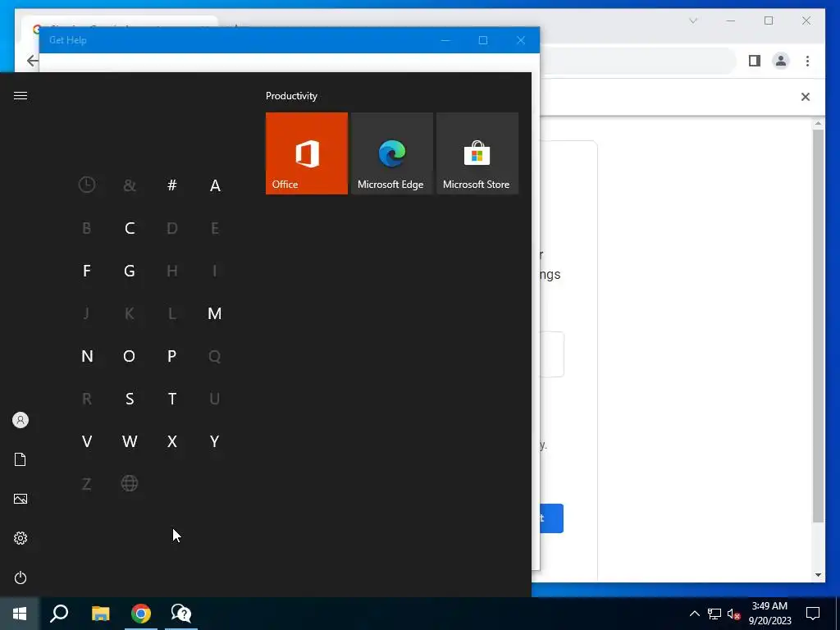840x630 pixels.
Task: Jump to letter M apps
Action: click(215, 313)
